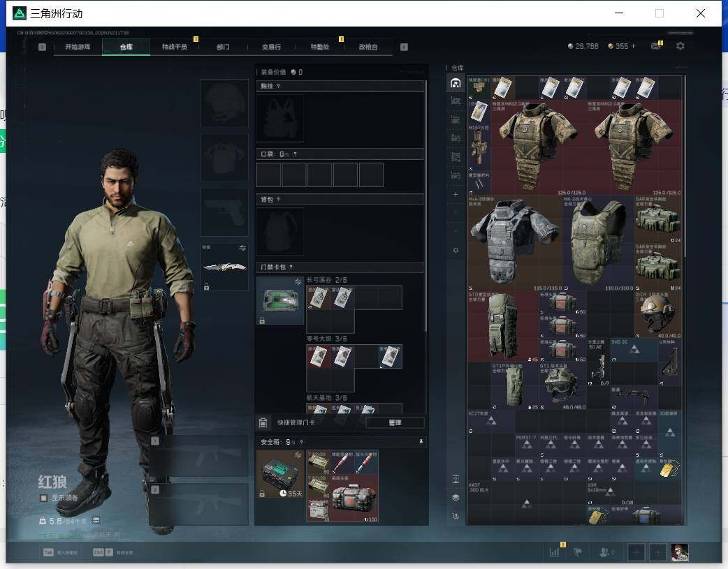This screenshot has width=728, height=569.
Task: Click the help icon next to 胸挂
Action: pyautogui.click(x=278, y=87)
